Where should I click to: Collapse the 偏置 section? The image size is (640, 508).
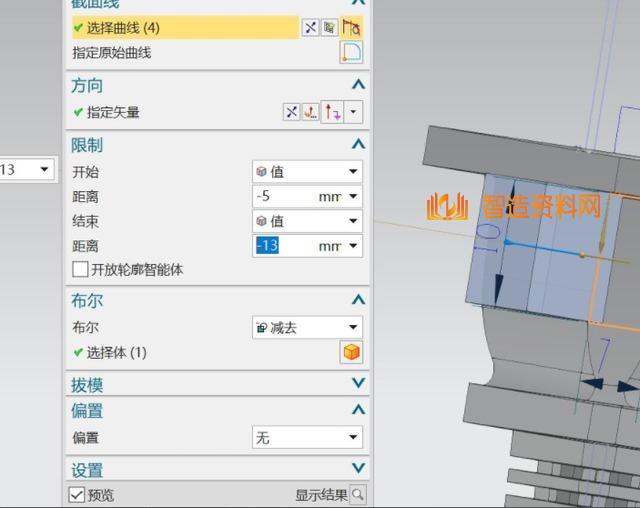point(358,409)
